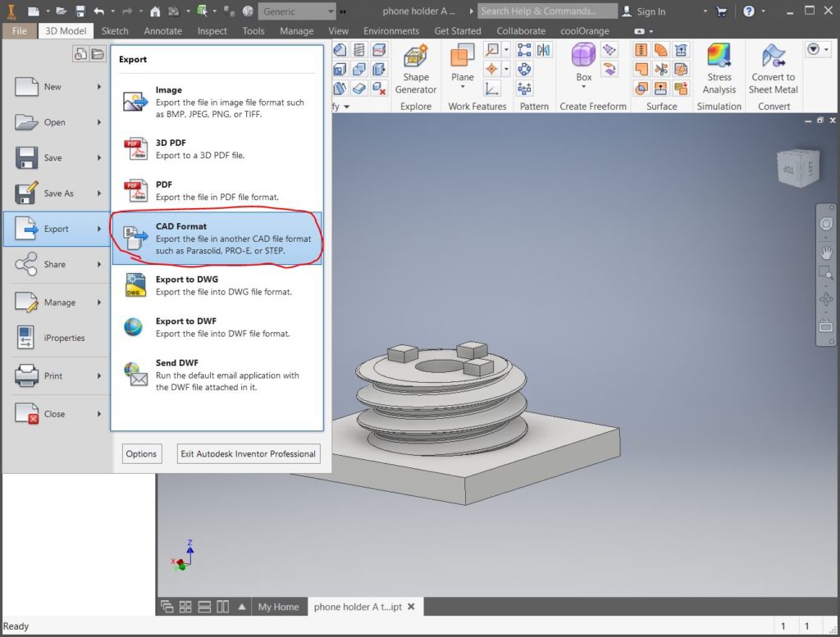The height and width of the screenshot is (637, 840).
Task: Open iProperties from File menu
Action: point(57,338)
